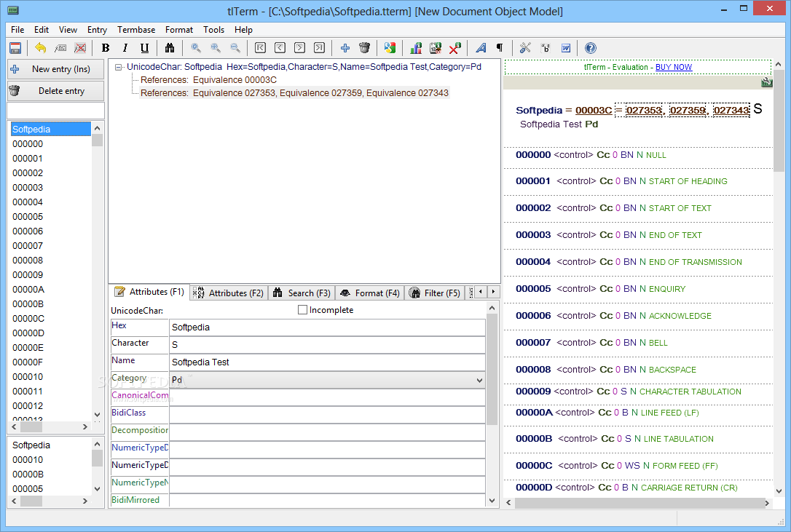Open the Edit menu
Viewport: 791px width, 532px height.
pos(42,30)
